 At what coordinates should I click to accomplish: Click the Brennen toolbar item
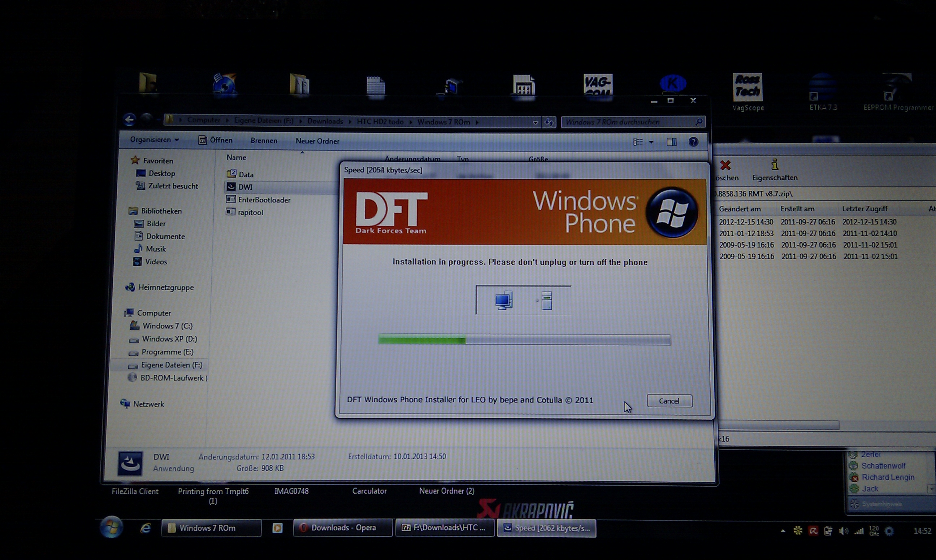pyautogui.click(x=264, y=141)
